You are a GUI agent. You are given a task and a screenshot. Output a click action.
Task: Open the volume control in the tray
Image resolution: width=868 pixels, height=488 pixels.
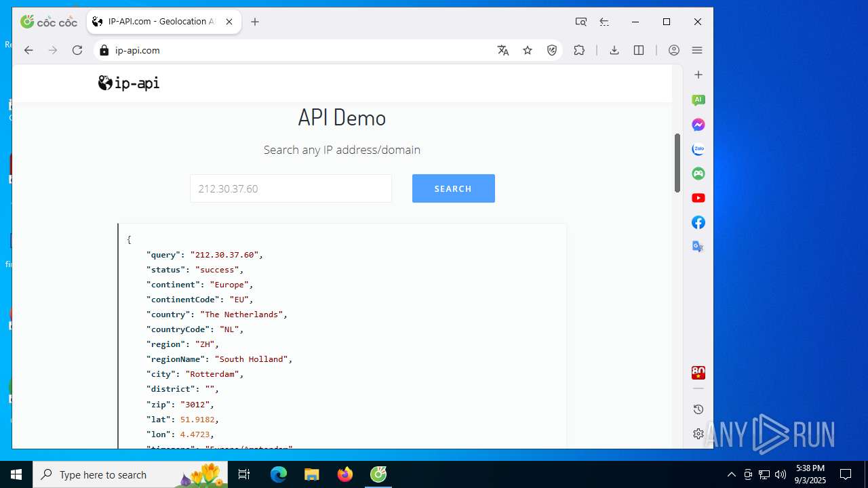pyautogui.click(x=781, y=474)
